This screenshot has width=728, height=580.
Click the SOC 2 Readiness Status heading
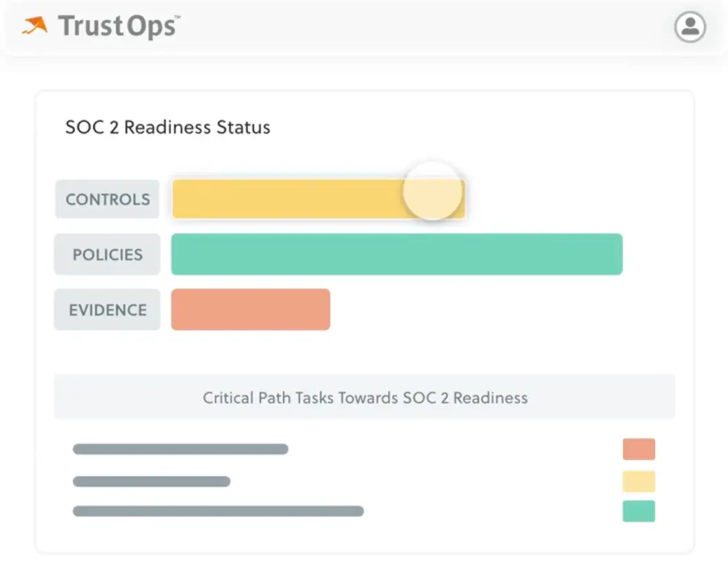168,127
